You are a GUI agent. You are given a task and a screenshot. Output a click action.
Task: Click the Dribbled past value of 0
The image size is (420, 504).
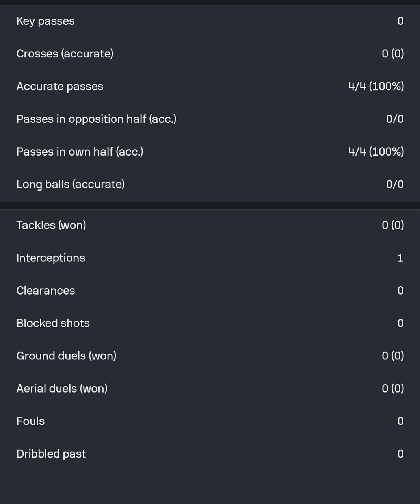pos(400,454)
